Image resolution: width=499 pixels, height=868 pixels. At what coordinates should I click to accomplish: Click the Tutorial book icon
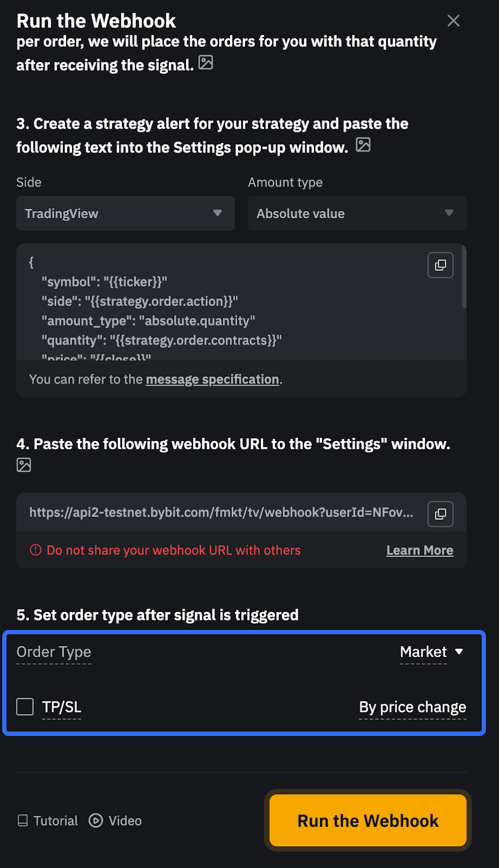[x=23, y=821]
